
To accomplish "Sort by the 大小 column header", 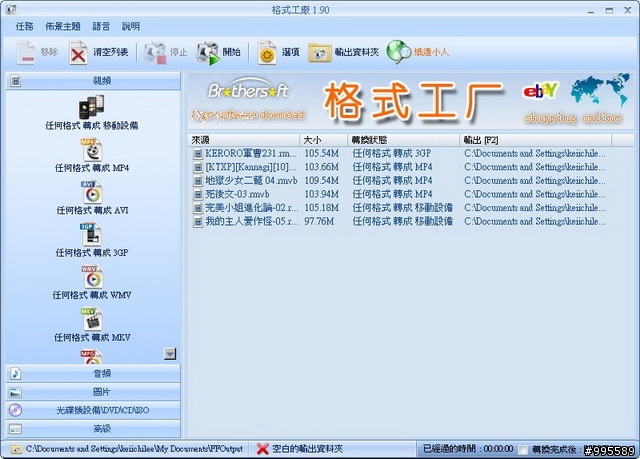I will (323, 140).
